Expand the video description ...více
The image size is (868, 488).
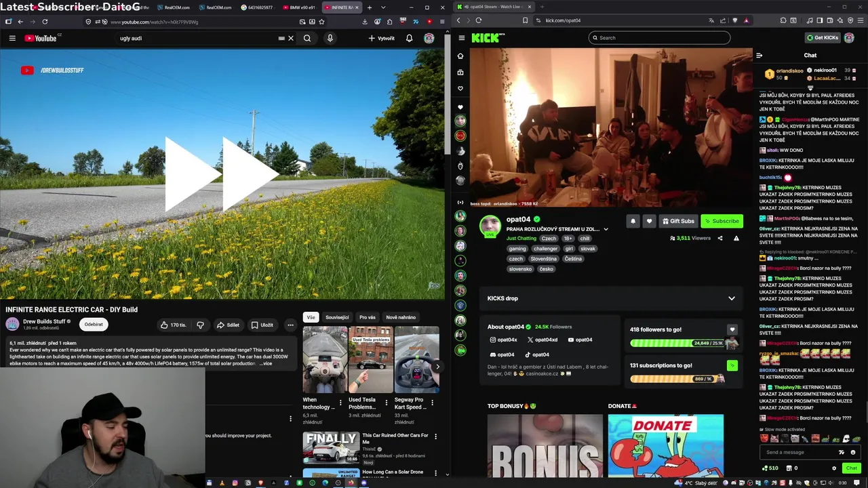click(265, 363)
